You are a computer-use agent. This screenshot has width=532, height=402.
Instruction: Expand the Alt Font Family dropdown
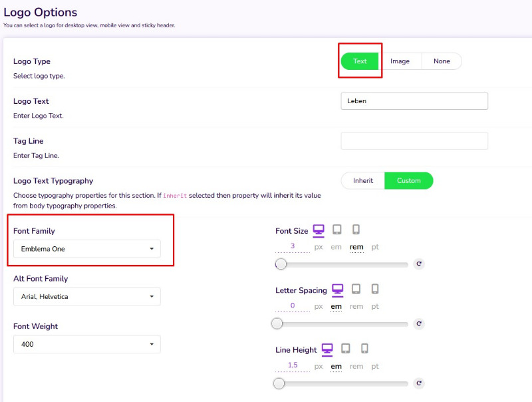click(87, 296)
